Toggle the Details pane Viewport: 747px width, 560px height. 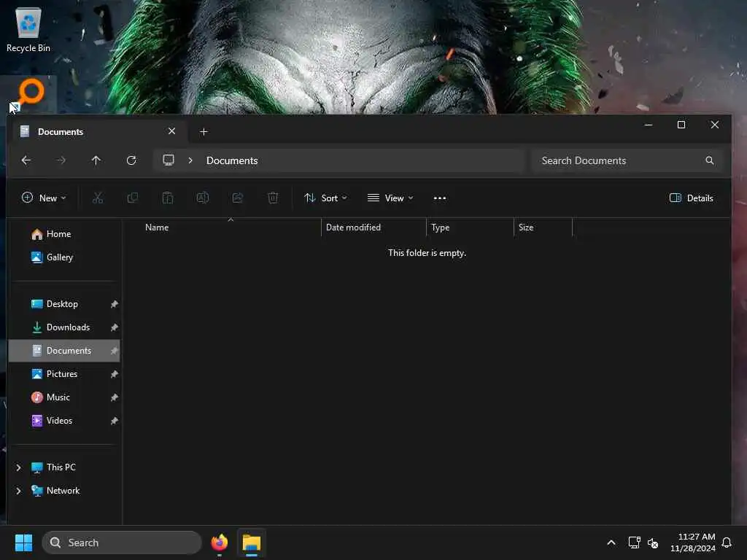(692, 198)
